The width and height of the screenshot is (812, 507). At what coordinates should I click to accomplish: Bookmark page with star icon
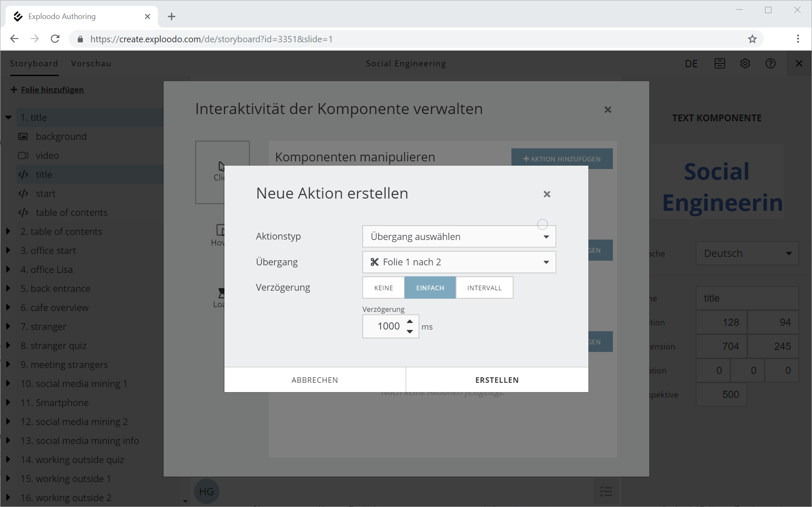pyautogui.click(x=752, y=39)
